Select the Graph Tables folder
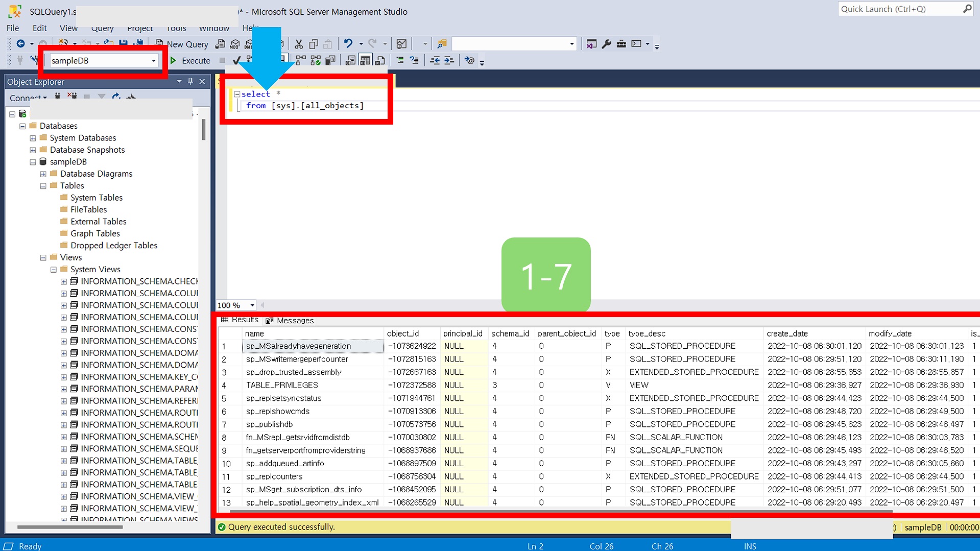The image size is (980, 551). (x=95, y=233)
